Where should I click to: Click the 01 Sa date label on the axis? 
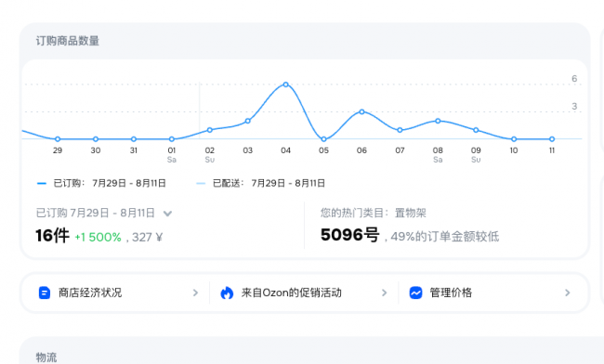point(172,155)
